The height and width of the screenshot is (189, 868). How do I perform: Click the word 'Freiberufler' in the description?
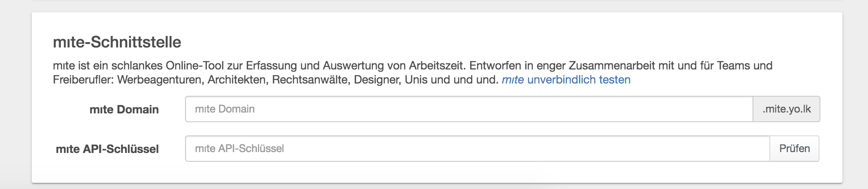(82, 80)
